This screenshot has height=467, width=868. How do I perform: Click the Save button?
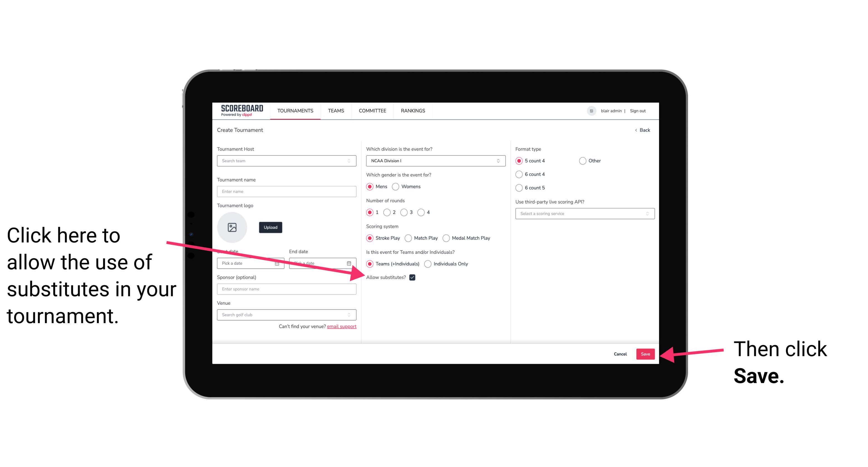[646, 353]
